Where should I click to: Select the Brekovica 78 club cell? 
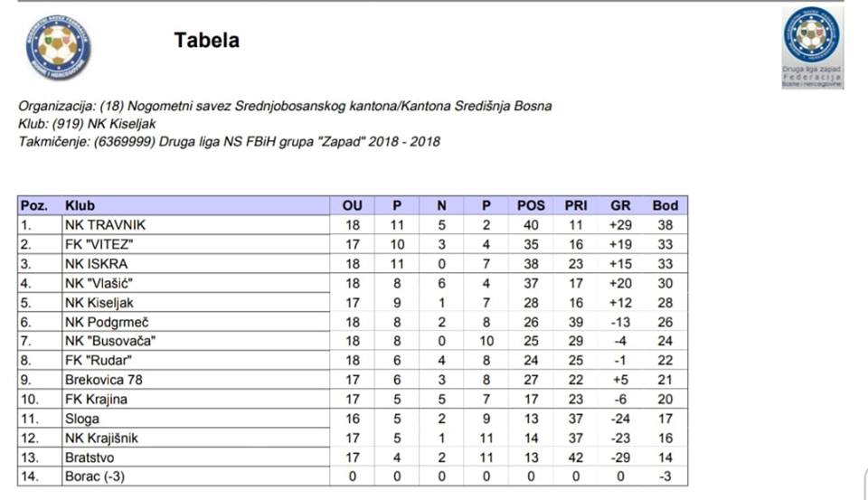click(x=196, y=380)
